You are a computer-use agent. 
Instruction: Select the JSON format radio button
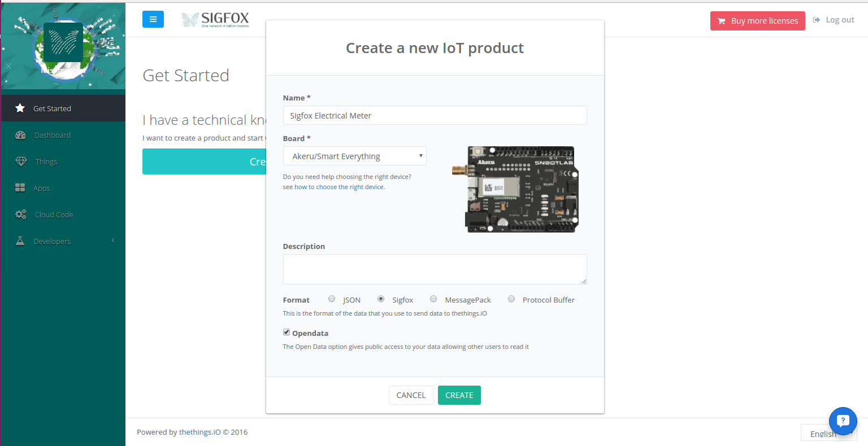(x=332, y=299)
